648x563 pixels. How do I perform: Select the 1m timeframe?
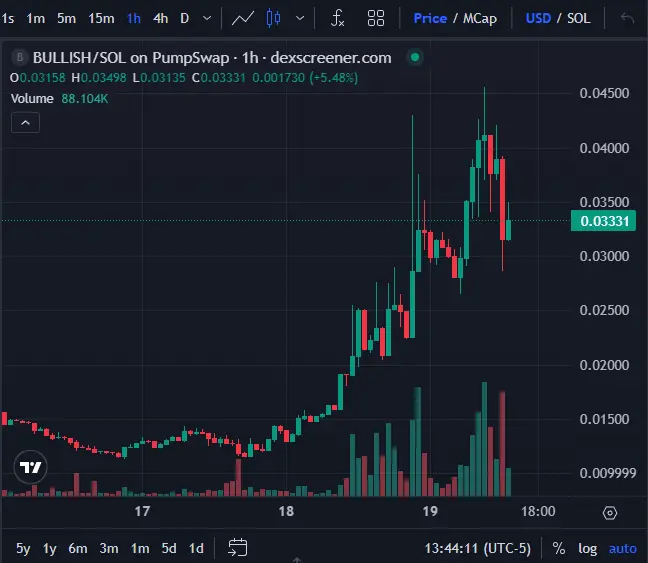(x=36, y=19)
